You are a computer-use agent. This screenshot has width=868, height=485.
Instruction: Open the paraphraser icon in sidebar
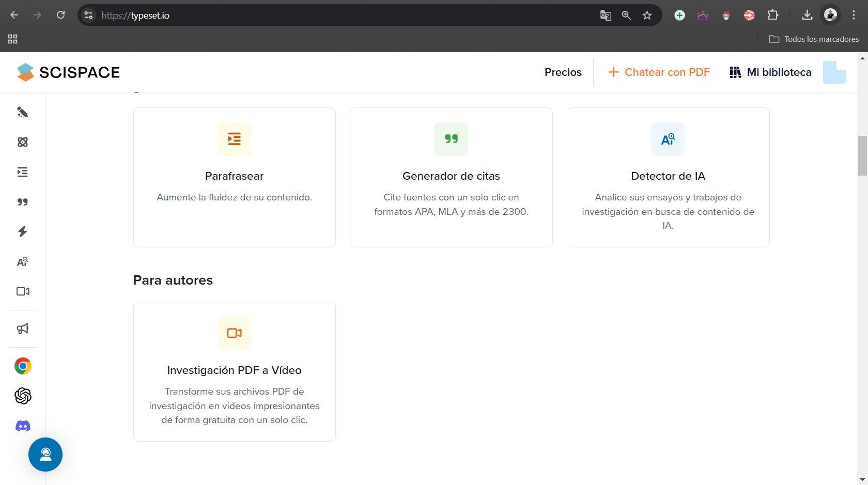(22, 172)
